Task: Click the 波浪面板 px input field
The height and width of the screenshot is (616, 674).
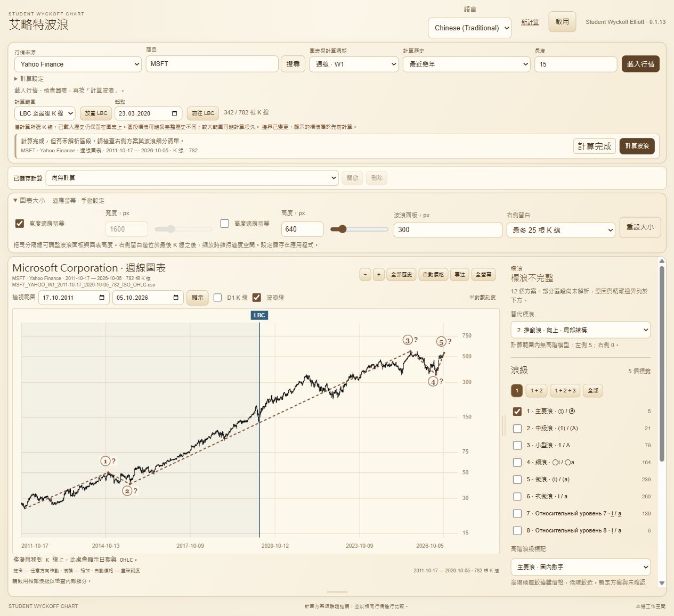Action: coord(448,230)
